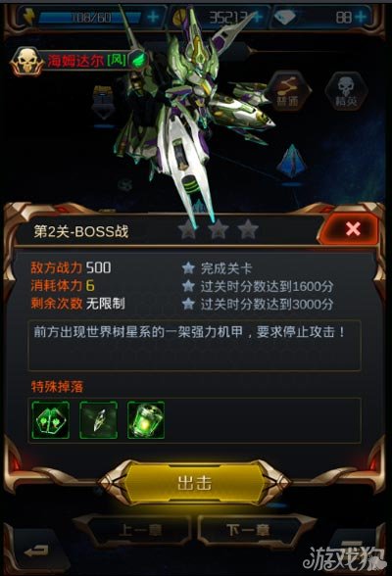The height and width of the screenshot is (576, 392).
Task: Go to previous chapter with 上一章
Action: (139, 530)
